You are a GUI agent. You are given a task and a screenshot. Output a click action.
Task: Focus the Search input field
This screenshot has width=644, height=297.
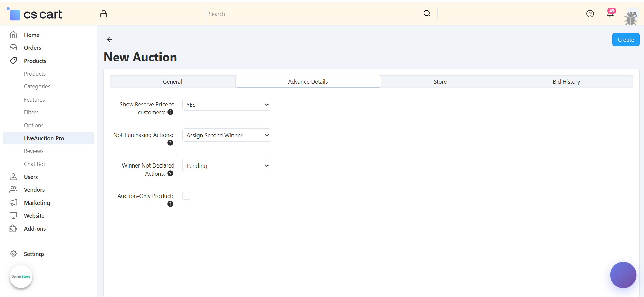(x=313, y=14)
